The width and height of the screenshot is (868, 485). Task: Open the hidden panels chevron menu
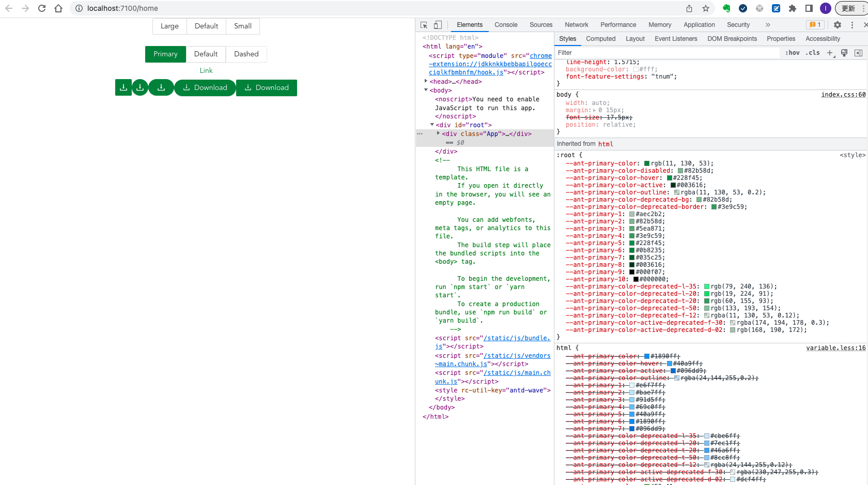(768, 24)
